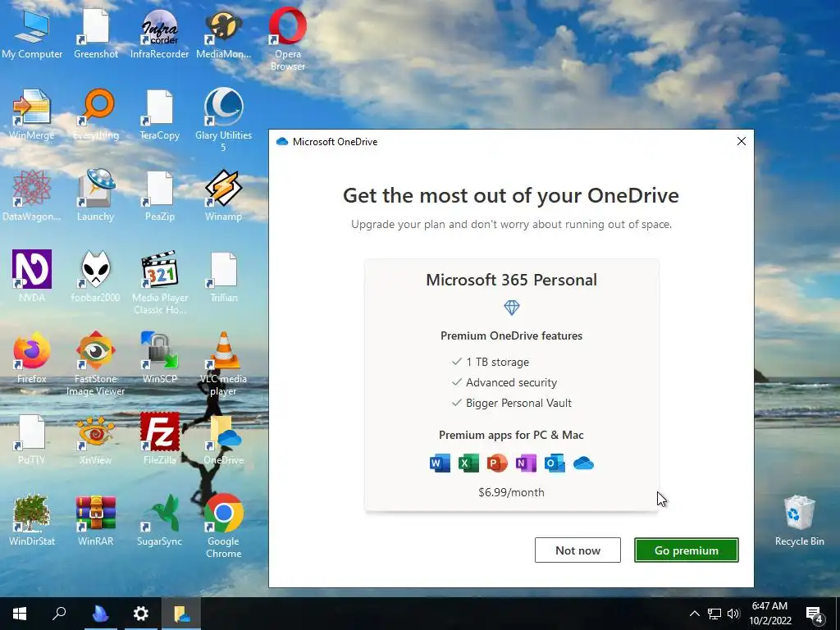Select WinDirStat shortcut
The height and width of the screenshot is (630, 840).
click(x=32, y=521)
